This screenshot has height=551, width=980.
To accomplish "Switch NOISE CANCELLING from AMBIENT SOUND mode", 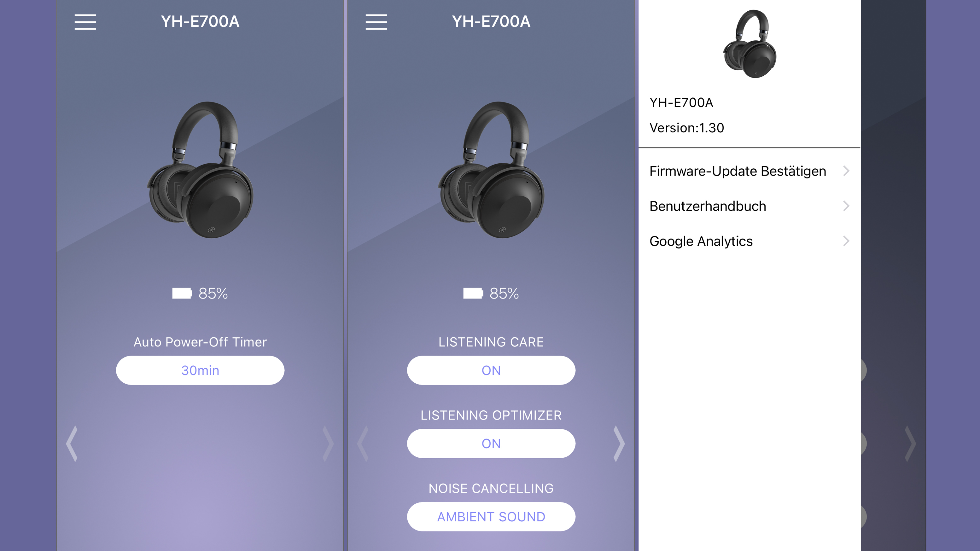I will (491, 517).
